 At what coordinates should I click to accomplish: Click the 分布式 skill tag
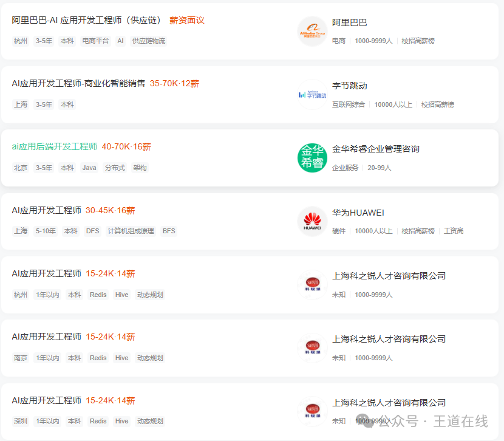pos(115,168)
